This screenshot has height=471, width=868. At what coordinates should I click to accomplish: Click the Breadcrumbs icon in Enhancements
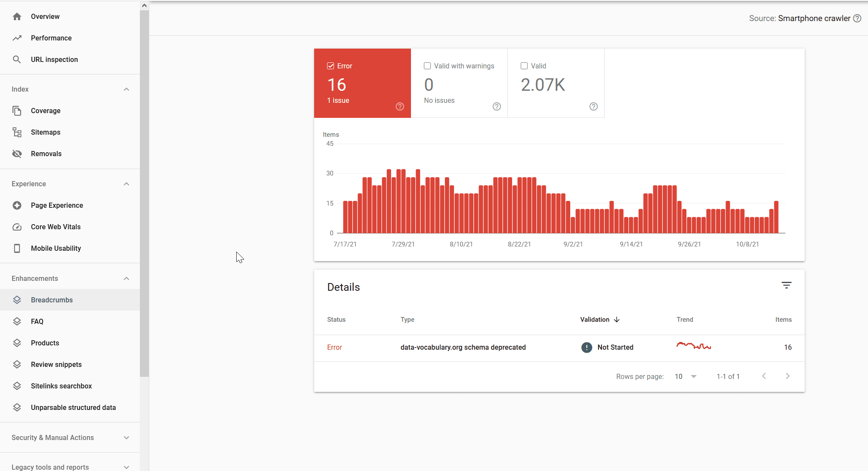[16, 300]
